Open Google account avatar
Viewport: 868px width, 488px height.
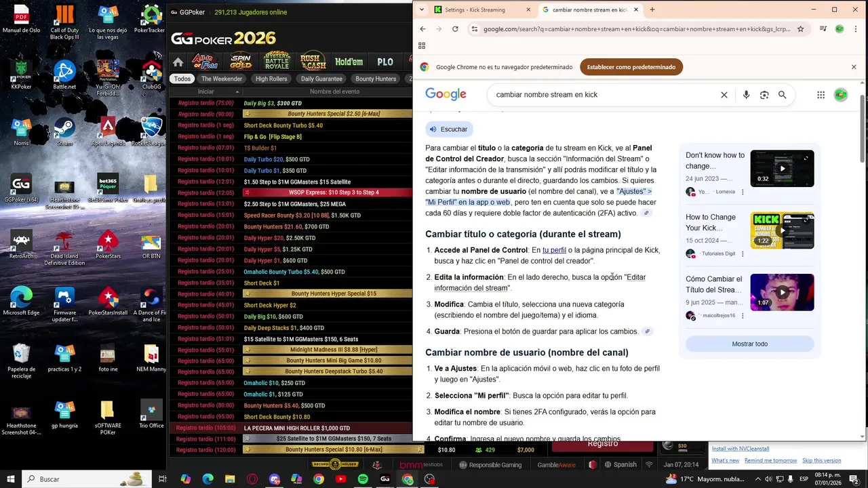coord(841,95)
